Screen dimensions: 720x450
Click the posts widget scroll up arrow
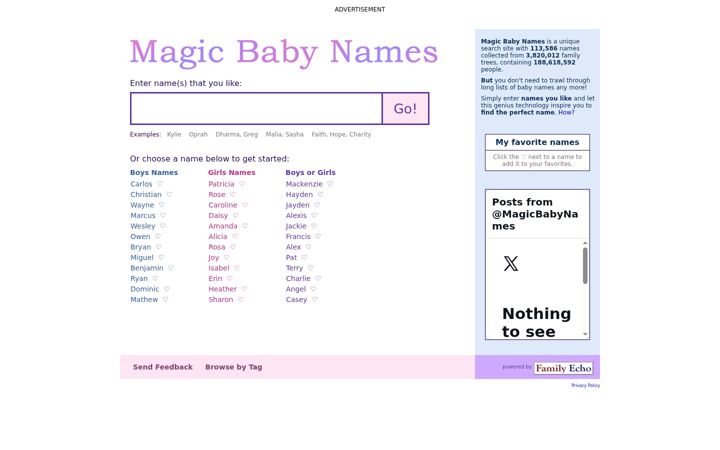click(585, 243)
